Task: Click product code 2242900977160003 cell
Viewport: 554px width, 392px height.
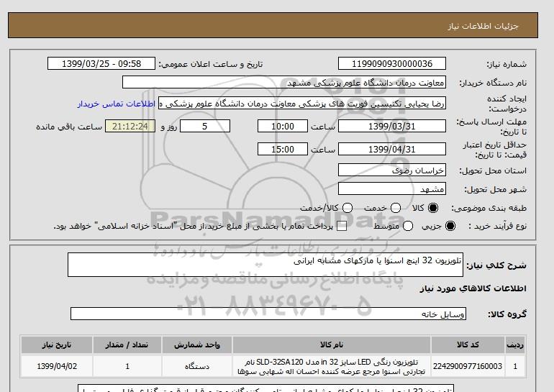Action: (x=468, y=366)
